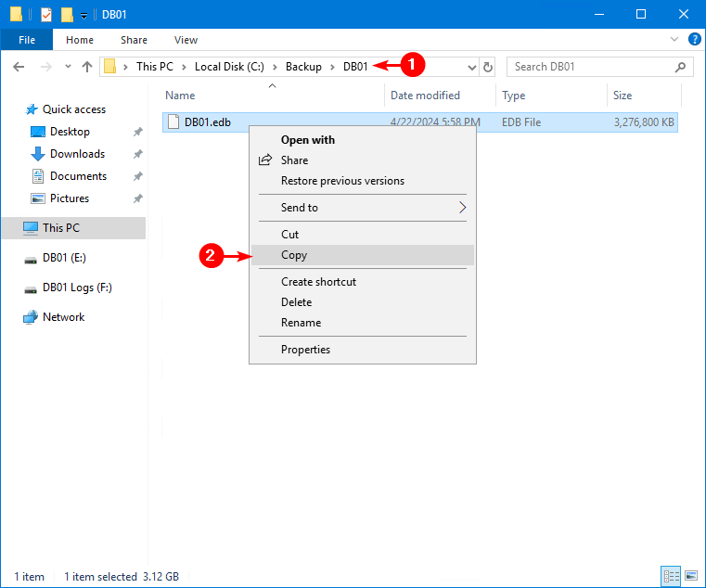The image size is (706, 588).
Task: Click the Backup folder in breadcrumb path
Action: 303,67
